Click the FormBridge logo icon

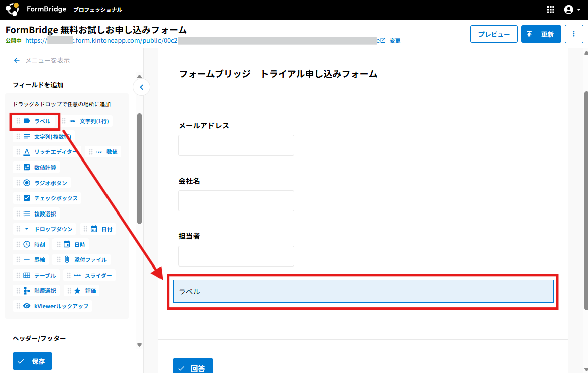point(13,10)
